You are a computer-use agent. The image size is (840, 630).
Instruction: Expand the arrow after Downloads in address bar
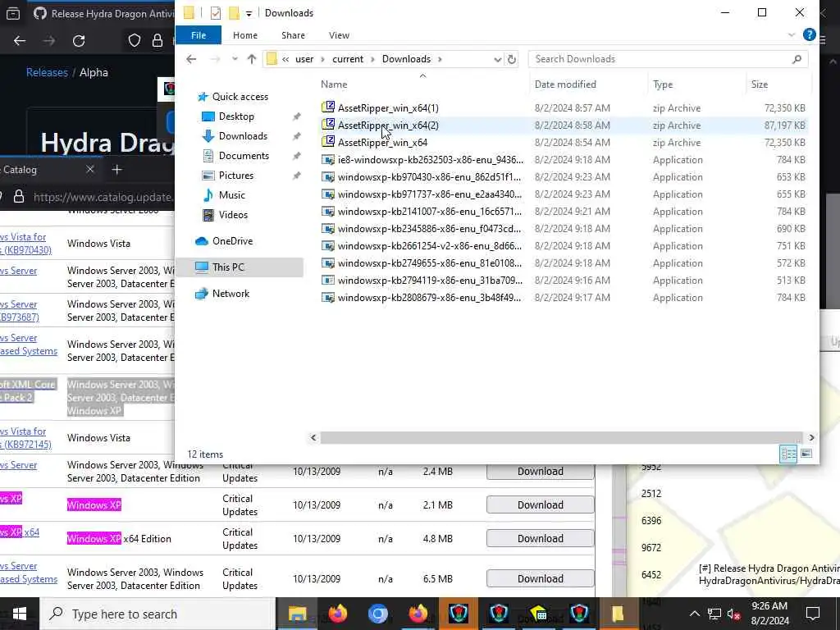pos(440,59)
